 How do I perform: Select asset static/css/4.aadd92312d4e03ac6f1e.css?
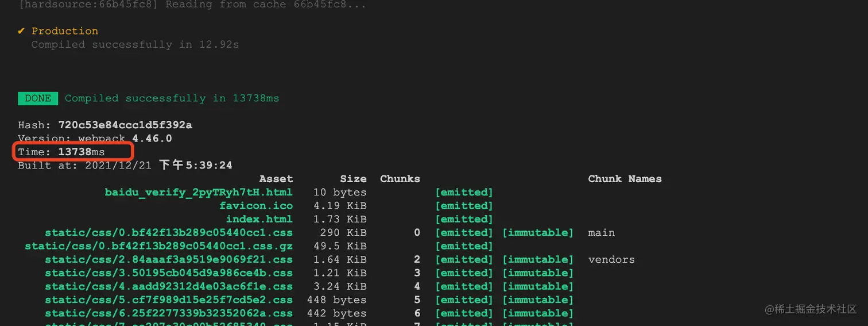coord(169,286)
